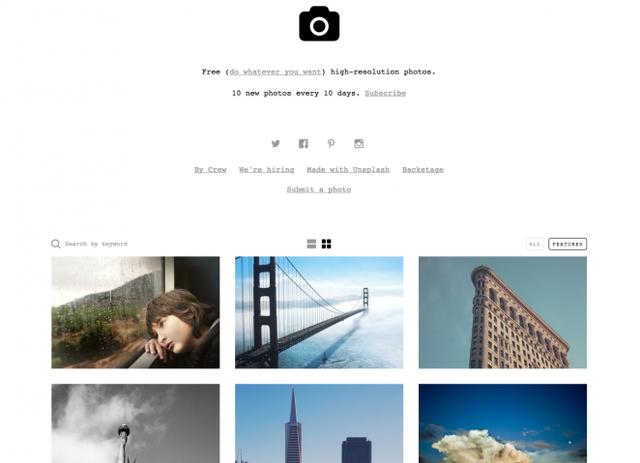Select the FEATURED filter
Screen dimensions: 640x463
(567, 244)
